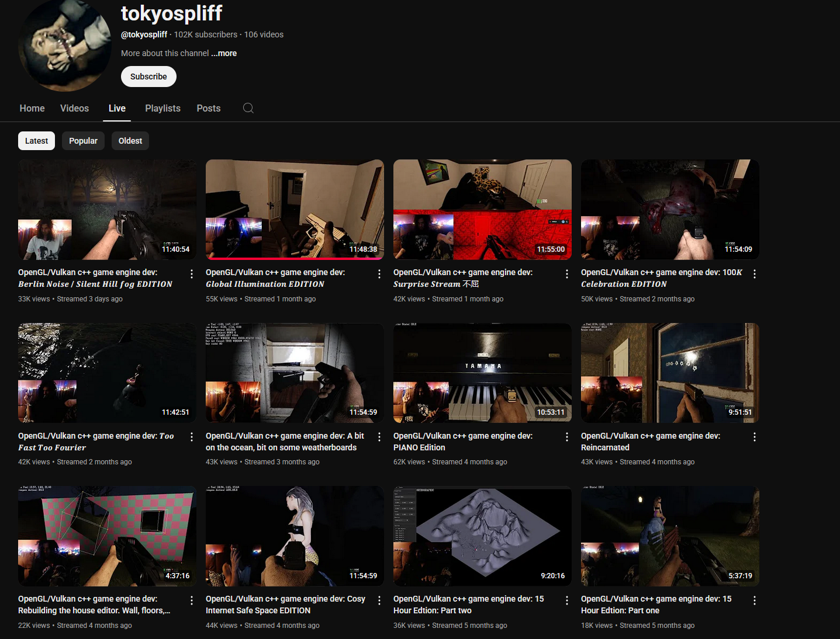840x639 pixels.
Task: Open 15 Hour Edtion: Part one title
Action: tap(656, 605)
